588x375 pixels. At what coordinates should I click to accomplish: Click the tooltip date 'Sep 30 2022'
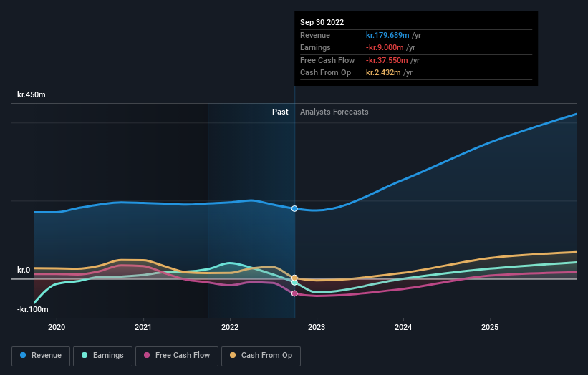322,22
